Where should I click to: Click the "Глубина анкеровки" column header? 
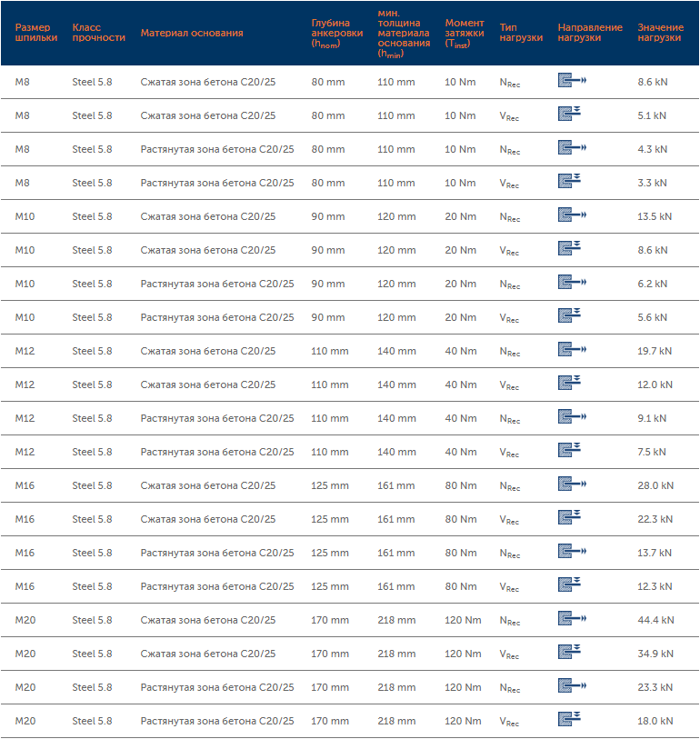pos(330,33)
